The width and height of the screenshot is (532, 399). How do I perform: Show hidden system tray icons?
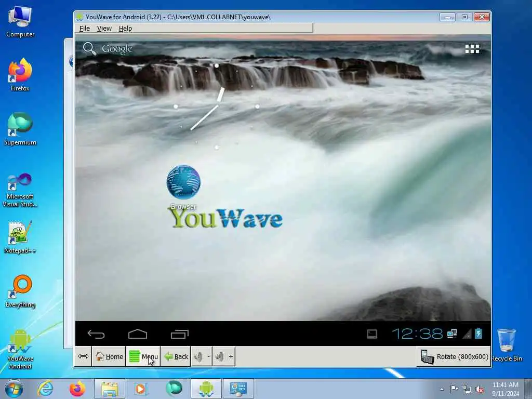(442, 389)
